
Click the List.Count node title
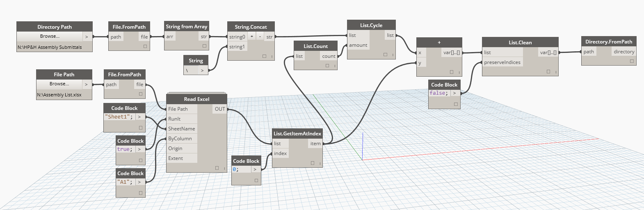coord(315,46)
